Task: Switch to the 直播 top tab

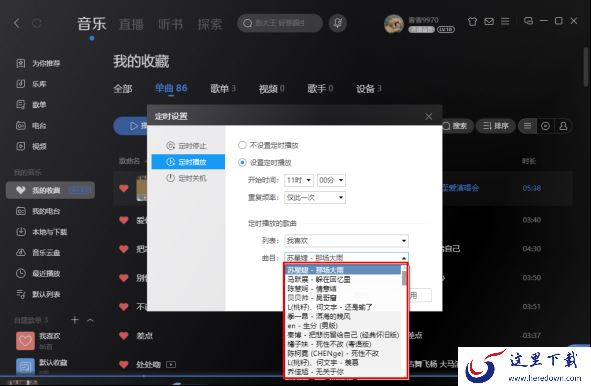Action: [131, 24]
